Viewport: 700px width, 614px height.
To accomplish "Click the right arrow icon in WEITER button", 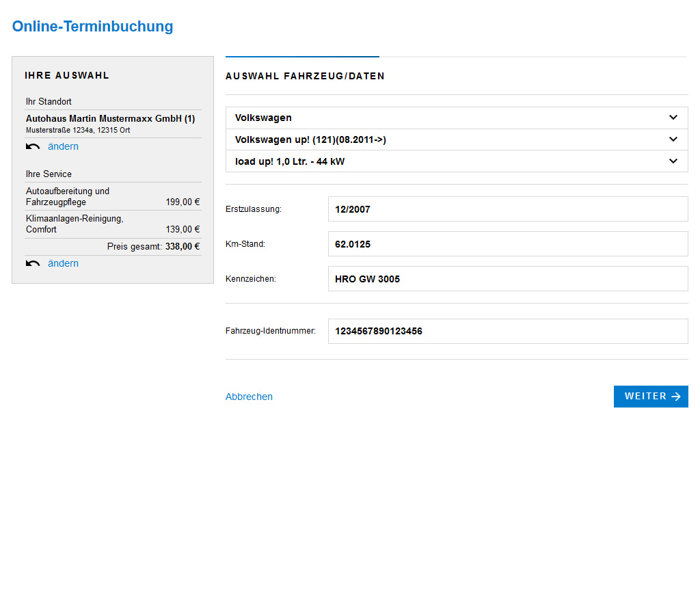I will click(675, 397).
